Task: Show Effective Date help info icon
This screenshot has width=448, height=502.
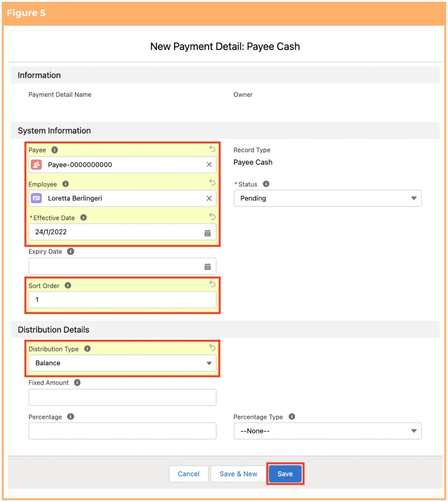Action: tap(84, 218)
